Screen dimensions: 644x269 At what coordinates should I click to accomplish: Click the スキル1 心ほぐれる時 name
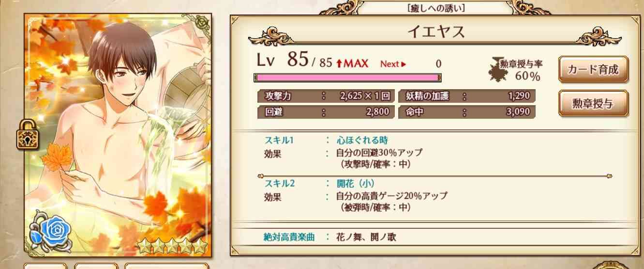click(362, 141)
